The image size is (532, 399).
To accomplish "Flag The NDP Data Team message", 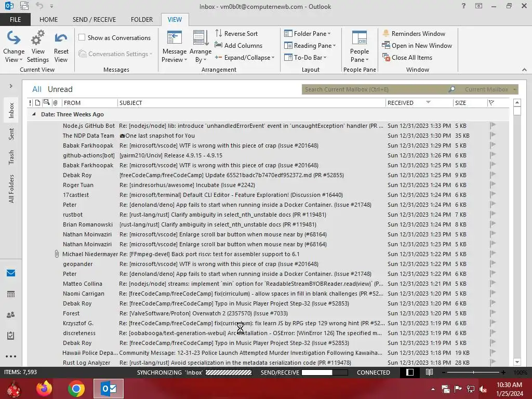I will coord(493,136).
